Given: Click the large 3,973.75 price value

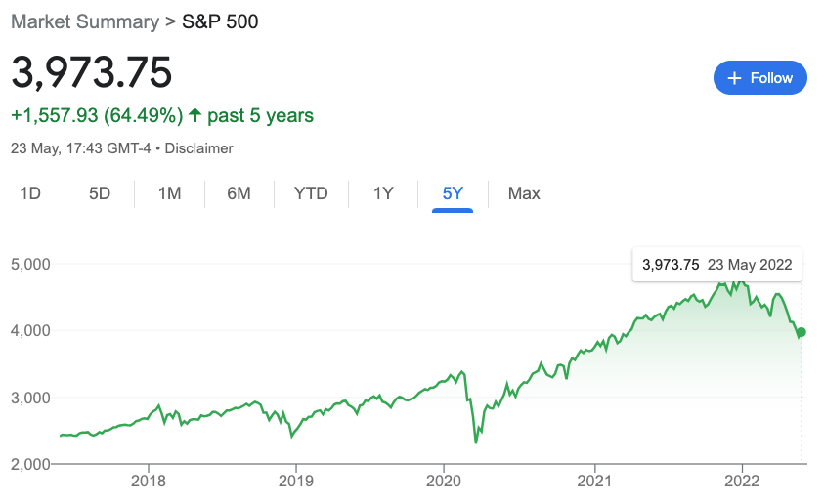Looking at the screenshot, I should pos(92,73).
